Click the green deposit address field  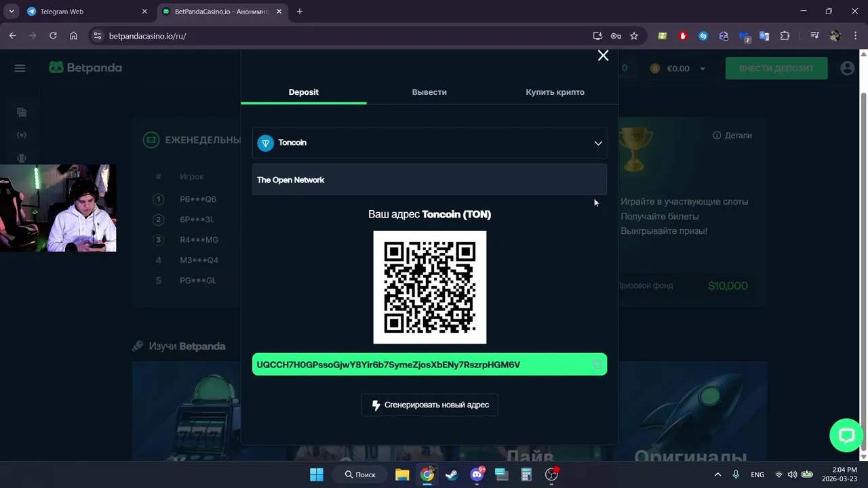(x=429, y=365)
